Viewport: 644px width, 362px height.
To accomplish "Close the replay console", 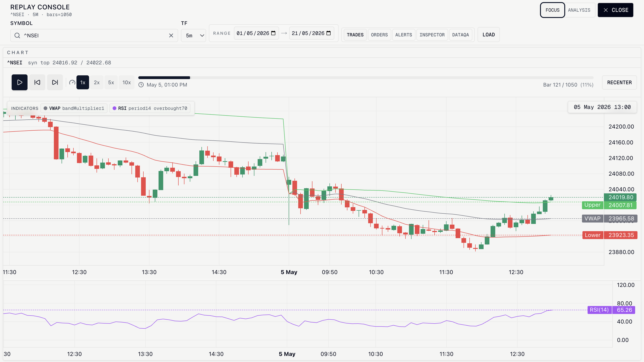I will (616, 10).
